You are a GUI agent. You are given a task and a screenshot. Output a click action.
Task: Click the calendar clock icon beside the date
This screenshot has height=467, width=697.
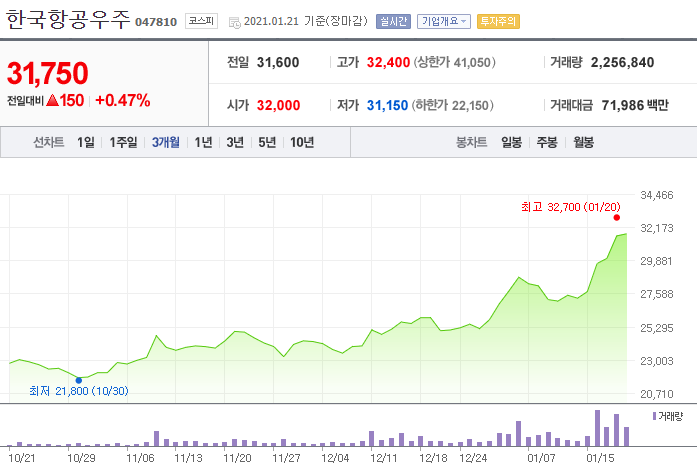click(x=234, y=22)
